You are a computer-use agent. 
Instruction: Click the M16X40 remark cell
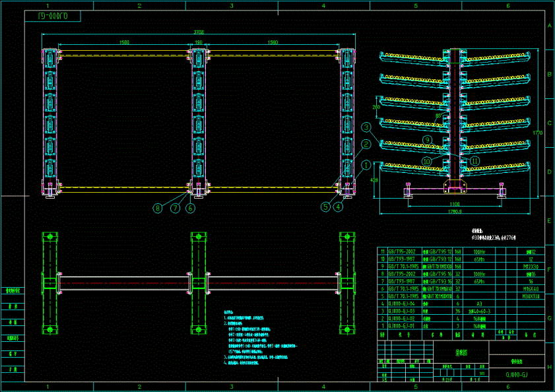tap(531, 289)
